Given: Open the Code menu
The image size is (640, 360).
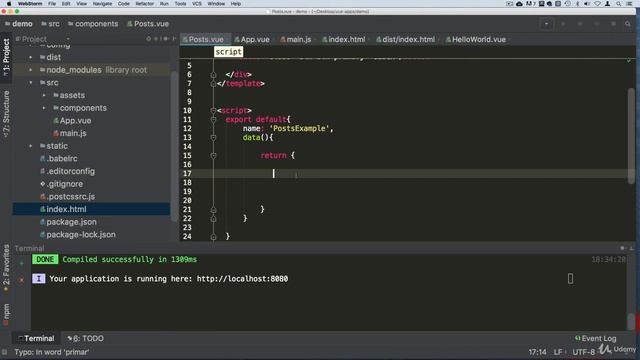Looking at the screenshot, I should coord(124,4).
